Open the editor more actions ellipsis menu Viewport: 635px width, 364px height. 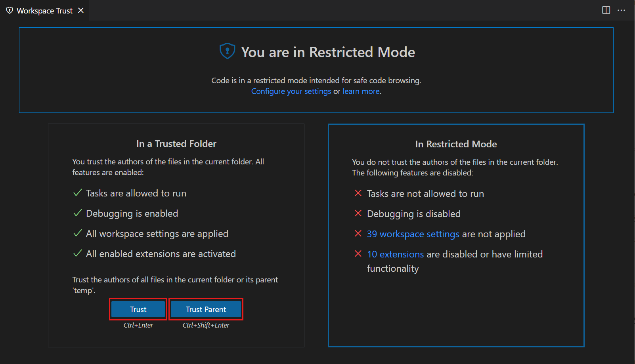[x=621, y=10]
